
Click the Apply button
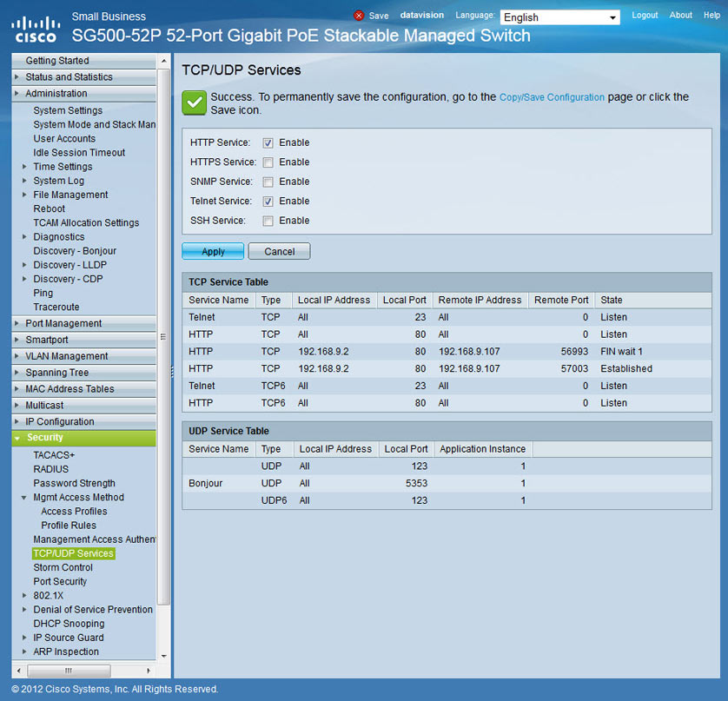[x=213, y=251]
